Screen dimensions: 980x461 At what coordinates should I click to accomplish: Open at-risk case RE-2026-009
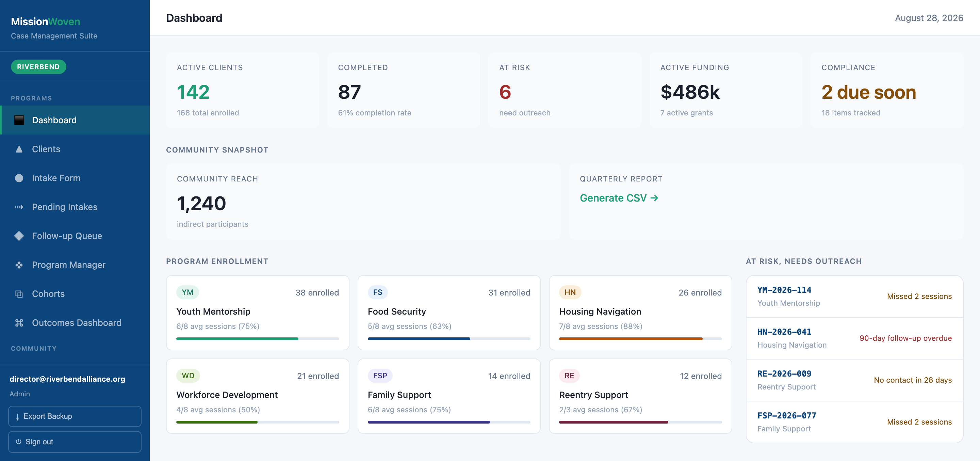click(854, 380)
